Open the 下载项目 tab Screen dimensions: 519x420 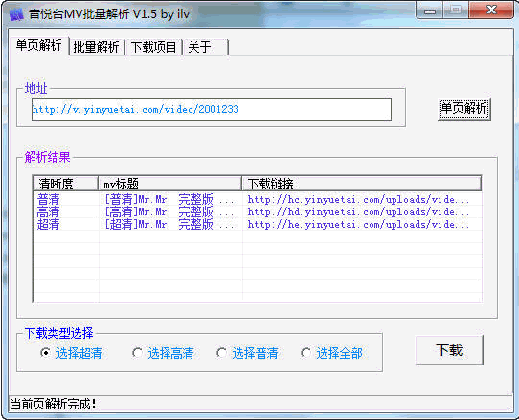[153, 47]
